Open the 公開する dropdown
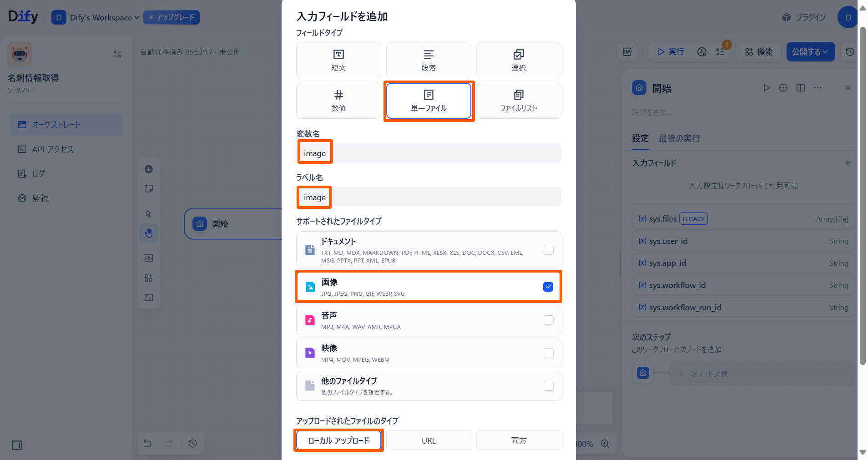The width and height of the screenshot is (868, 460). click(810, 52)
